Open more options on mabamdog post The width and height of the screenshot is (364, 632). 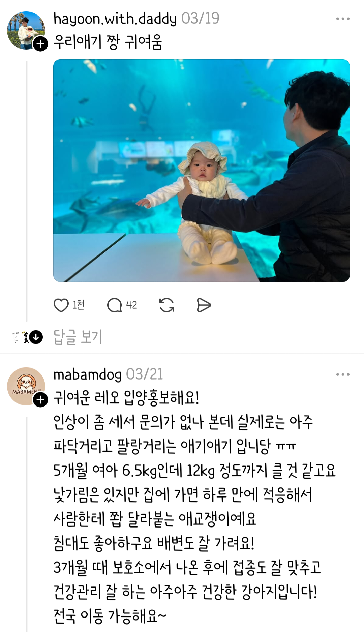[343, 374]
